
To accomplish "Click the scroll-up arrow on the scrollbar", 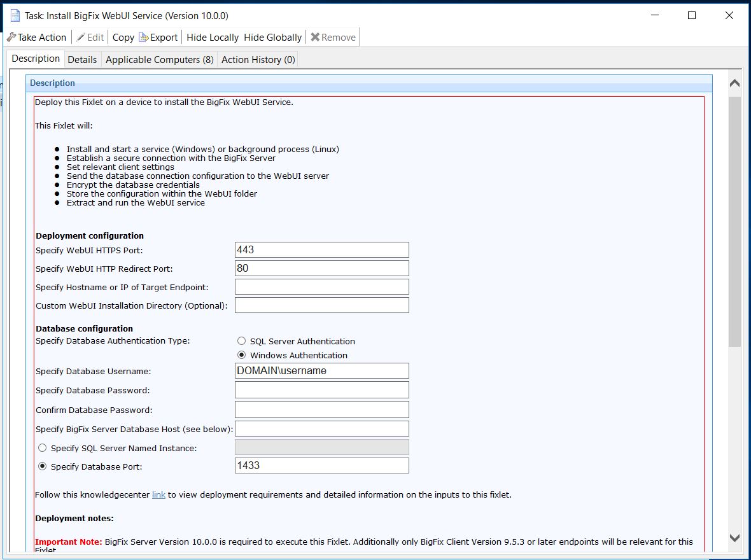I will point(734,83).
